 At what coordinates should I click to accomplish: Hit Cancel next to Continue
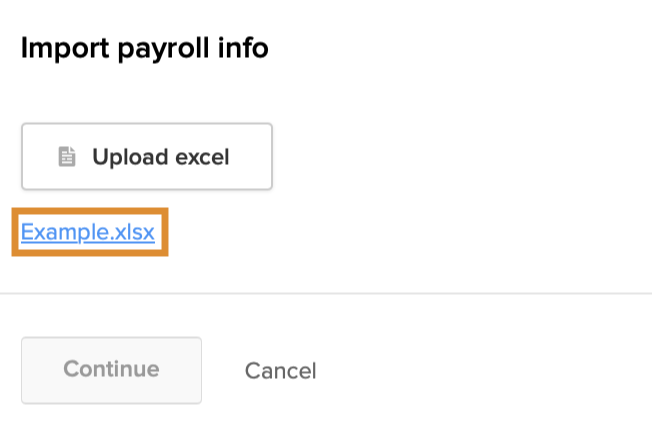point(280,371)
